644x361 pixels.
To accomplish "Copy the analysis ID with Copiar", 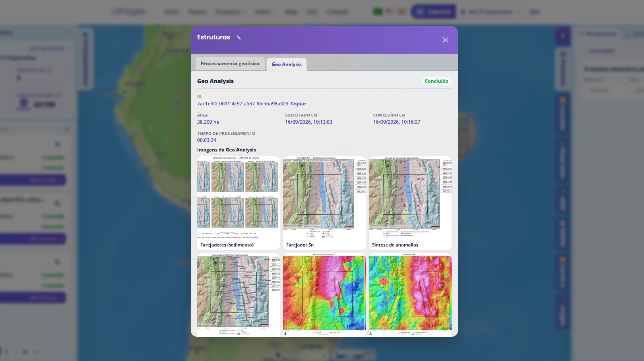I will coord(299,104).
